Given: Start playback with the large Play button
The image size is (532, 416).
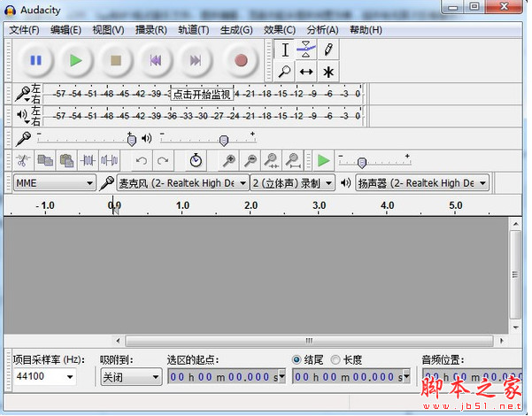Looking at the screenshot, I should click(x=76, y=60).
